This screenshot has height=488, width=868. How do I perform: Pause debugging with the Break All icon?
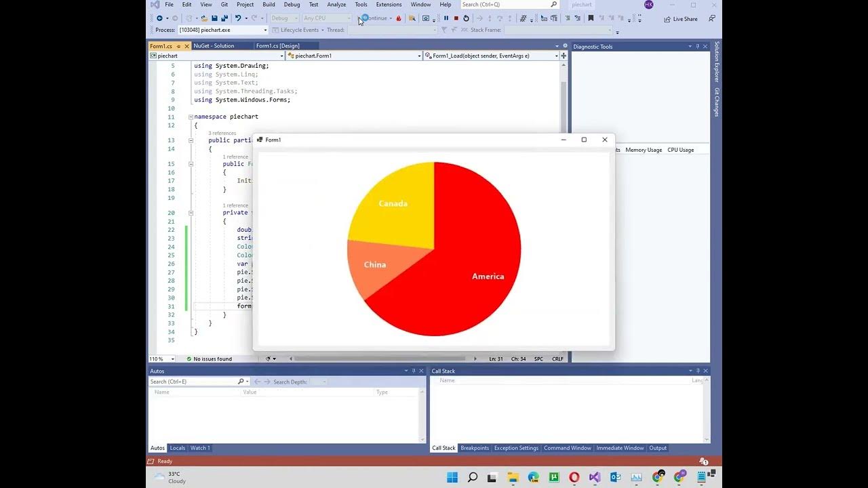point(446,18)
